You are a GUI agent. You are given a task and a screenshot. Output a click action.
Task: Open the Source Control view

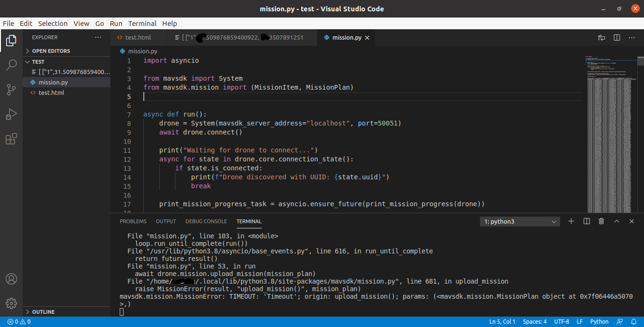[11, 90]
